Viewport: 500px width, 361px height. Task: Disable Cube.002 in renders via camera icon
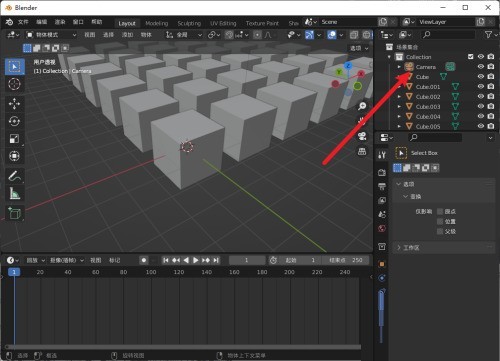[491, 96]
